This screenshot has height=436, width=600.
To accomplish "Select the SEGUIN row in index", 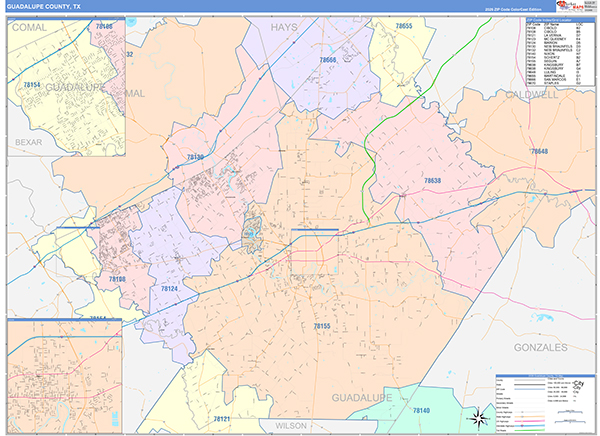I will coord(554,61).
